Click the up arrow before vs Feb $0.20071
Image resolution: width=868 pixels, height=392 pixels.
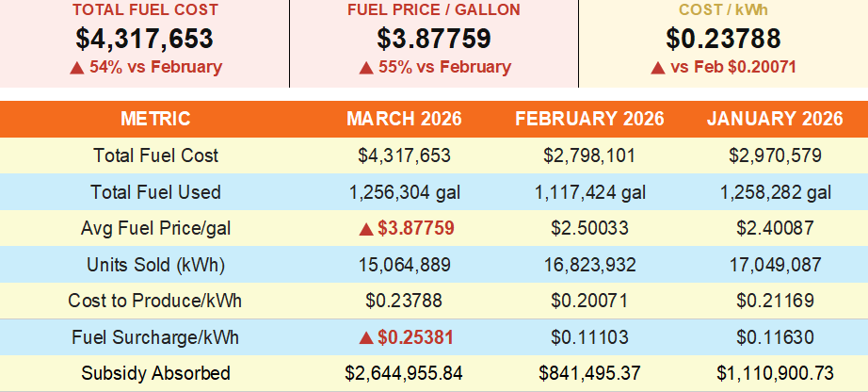coord(657,68)
